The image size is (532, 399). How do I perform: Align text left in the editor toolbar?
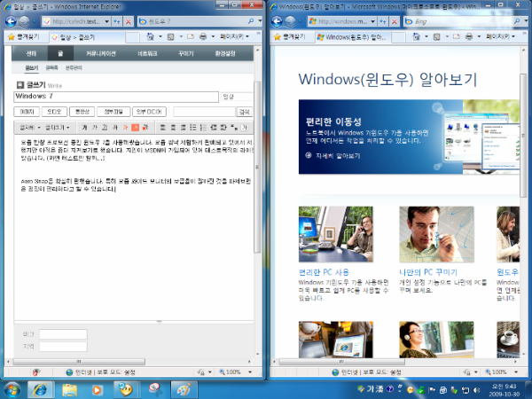tap(162, 127)
